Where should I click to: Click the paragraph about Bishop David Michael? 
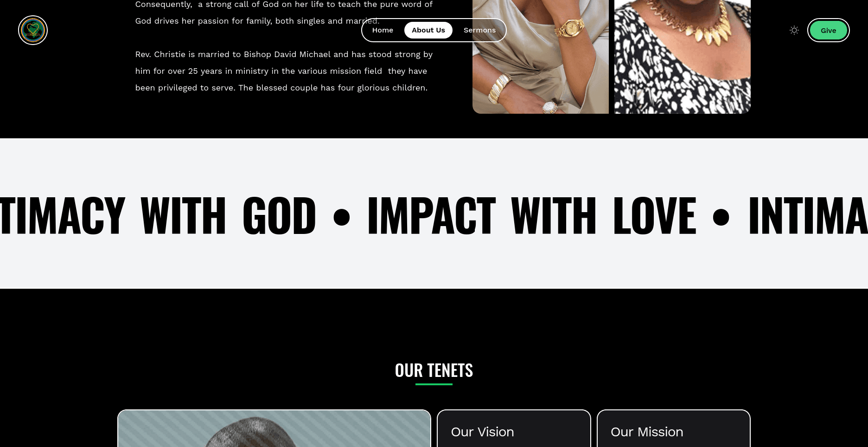click(x=284, y=71)
